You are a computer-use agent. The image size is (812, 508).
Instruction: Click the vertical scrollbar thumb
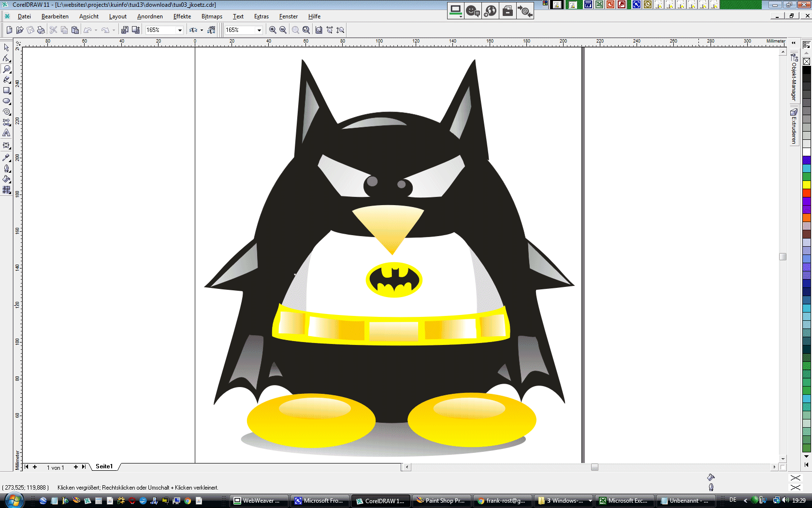pyautogui.click(x=783, y=256)
